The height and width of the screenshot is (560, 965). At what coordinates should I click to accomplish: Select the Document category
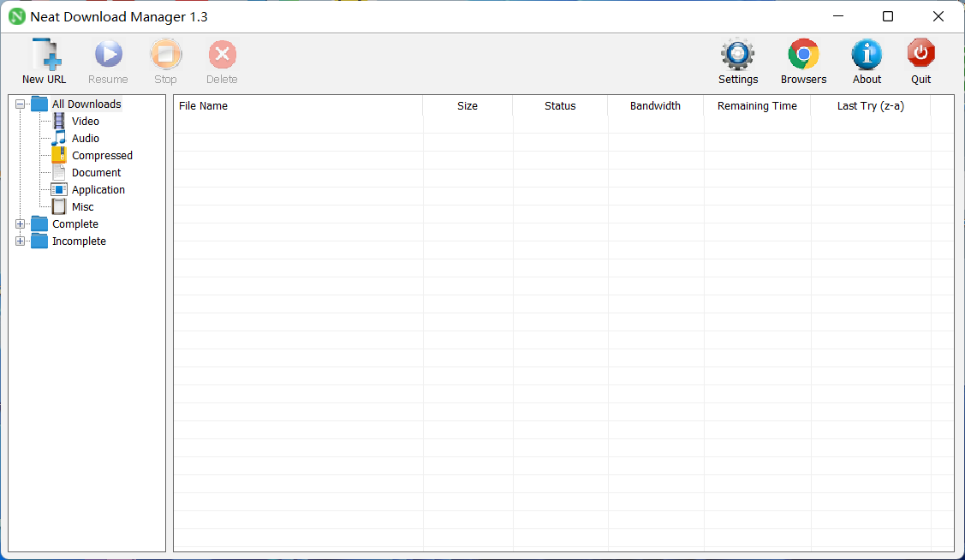click(x=96, y=173)
